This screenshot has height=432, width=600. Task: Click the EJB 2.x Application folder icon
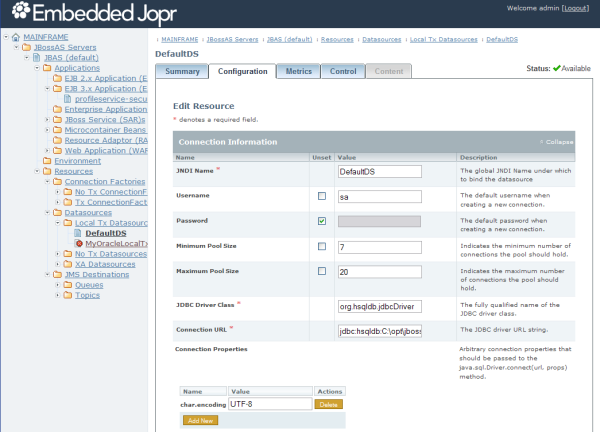point(57,78)
